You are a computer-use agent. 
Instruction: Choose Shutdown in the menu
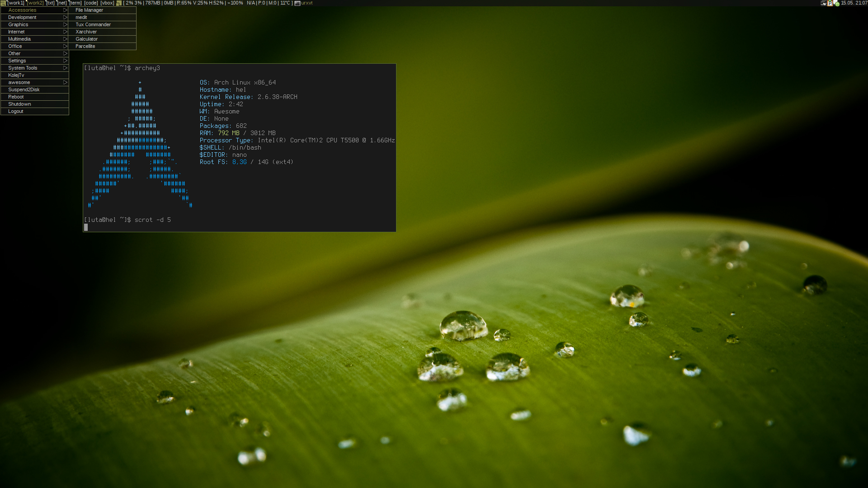click(x=35, y=104)
